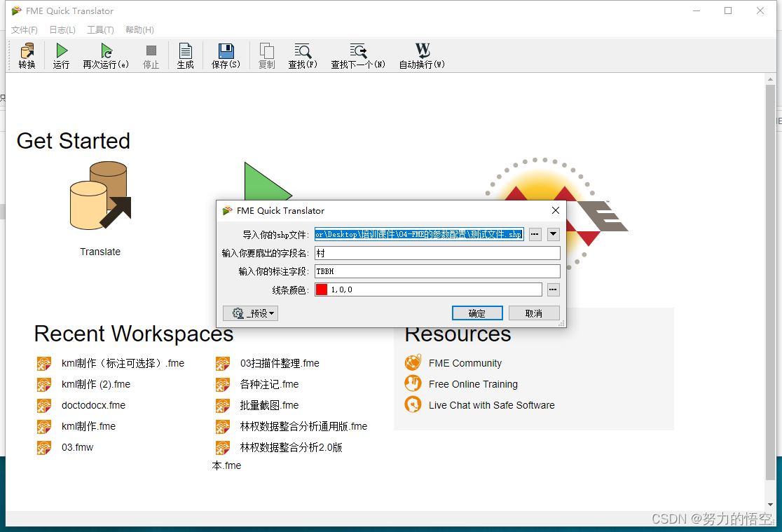Open the 日志(L) menu
This screenshot has width=782, height=532.
[x=62, y=30]
